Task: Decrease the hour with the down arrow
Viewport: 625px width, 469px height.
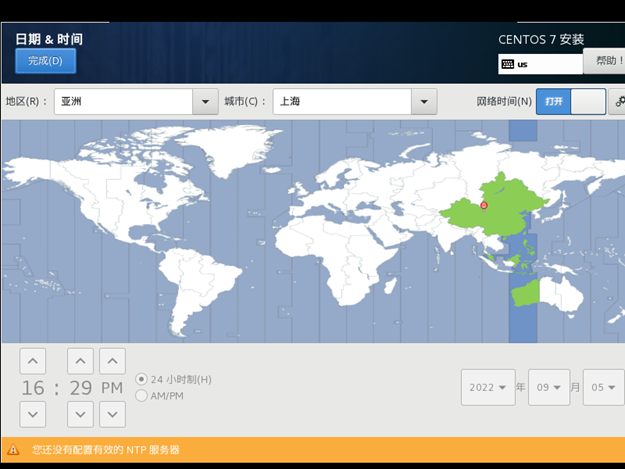Action: point(33,414)
